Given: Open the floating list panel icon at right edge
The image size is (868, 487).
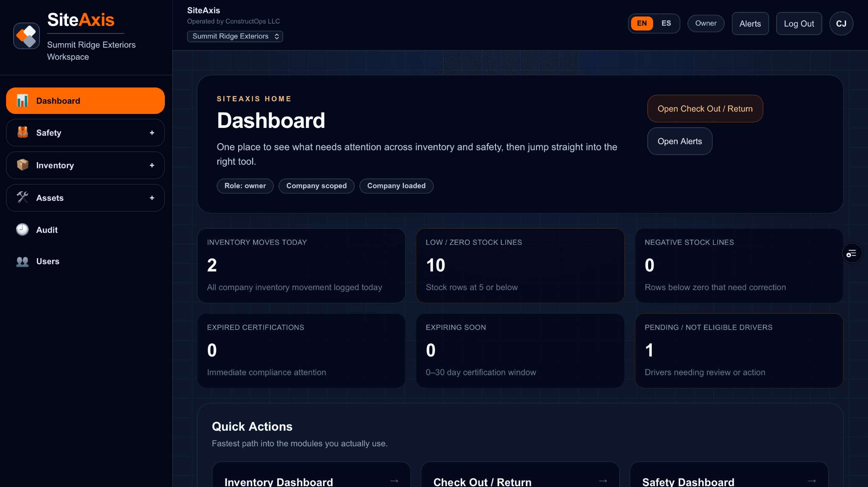Looking at the screenshot, I should pyautogui.click(x=852, y=253).
